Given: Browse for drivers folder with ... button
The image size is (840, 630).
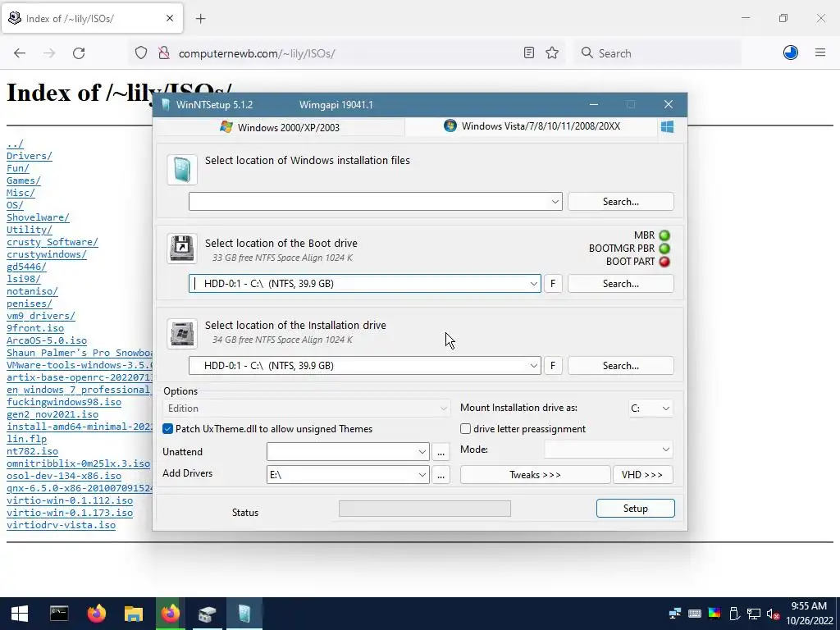Looking at the screenshot, I should coord(441,475).
